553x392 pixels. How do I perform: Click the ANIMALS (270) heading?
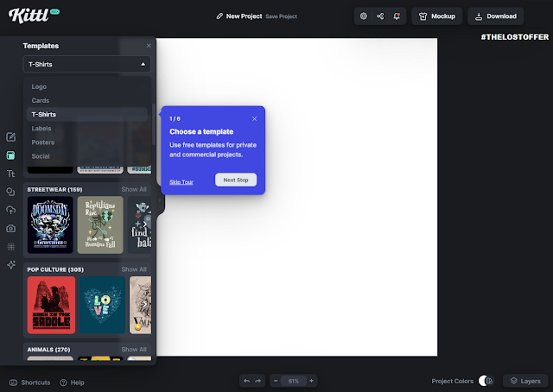coord(48,350)
